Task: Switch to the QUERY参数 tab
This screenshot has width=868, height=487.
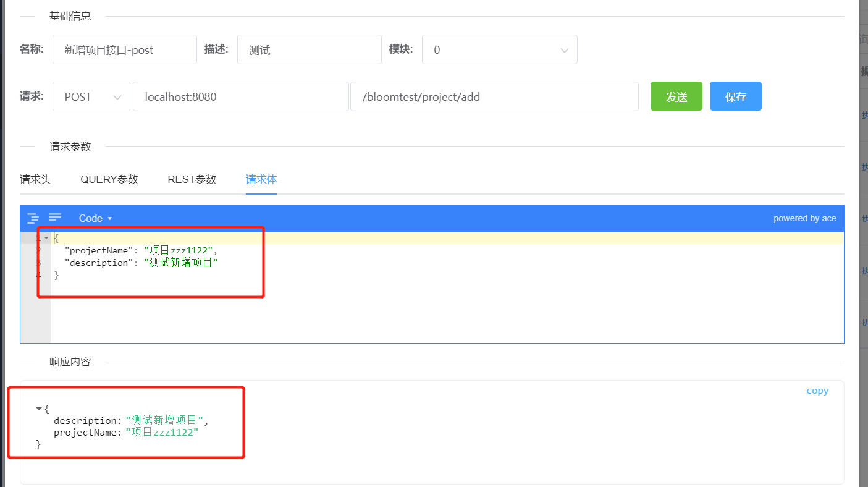Action: [109, 179]
